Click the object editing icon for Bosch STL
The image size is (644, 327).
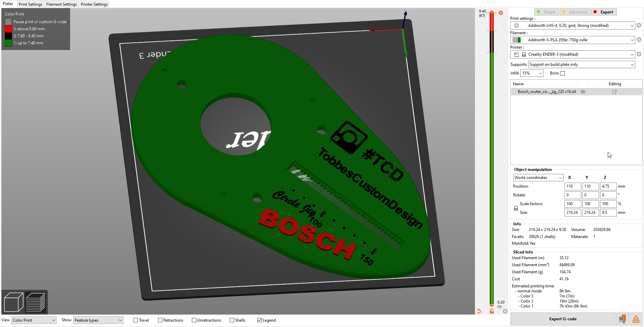tap(614, 92)
